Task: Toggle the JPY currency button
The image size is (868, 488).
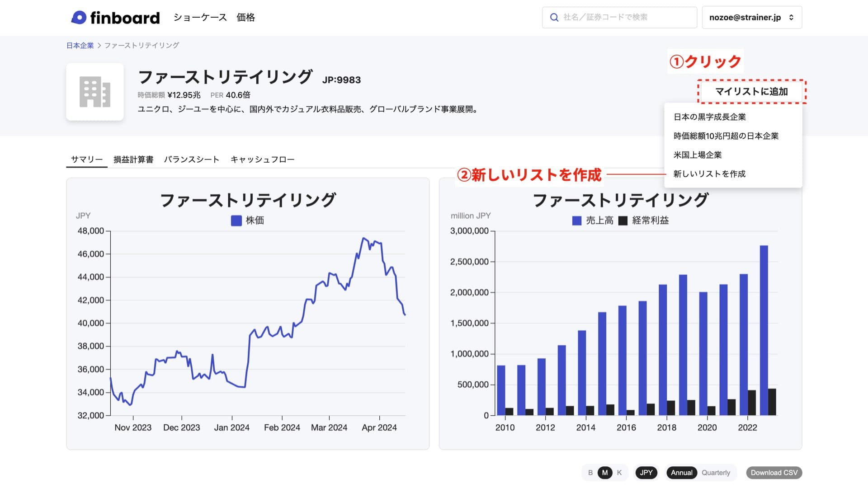Action: point(646,473)
